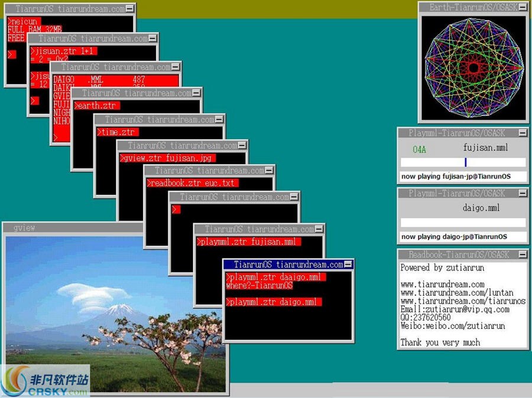532x398 pixels.
Task: Click the square button on Earth window title bar
Action: [523, 6]
